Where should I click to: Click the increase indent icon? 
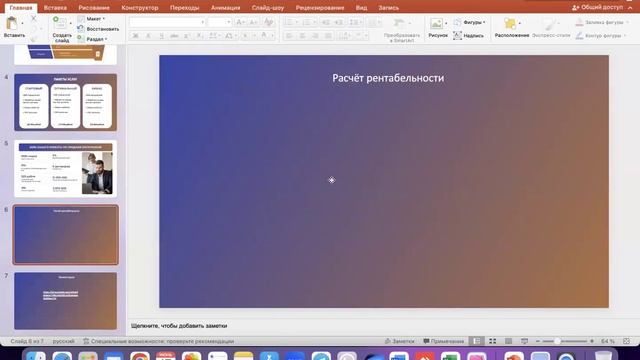(338, 22)
